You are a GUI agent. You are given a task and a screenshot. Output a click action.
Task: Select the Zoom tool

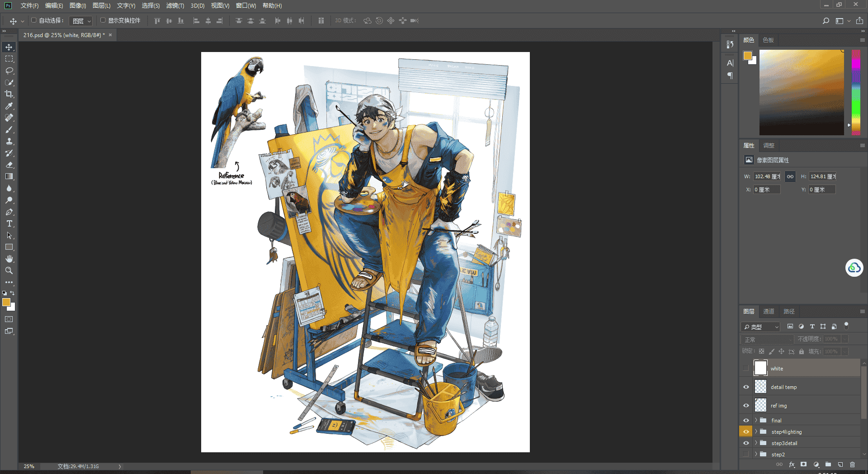9,270
